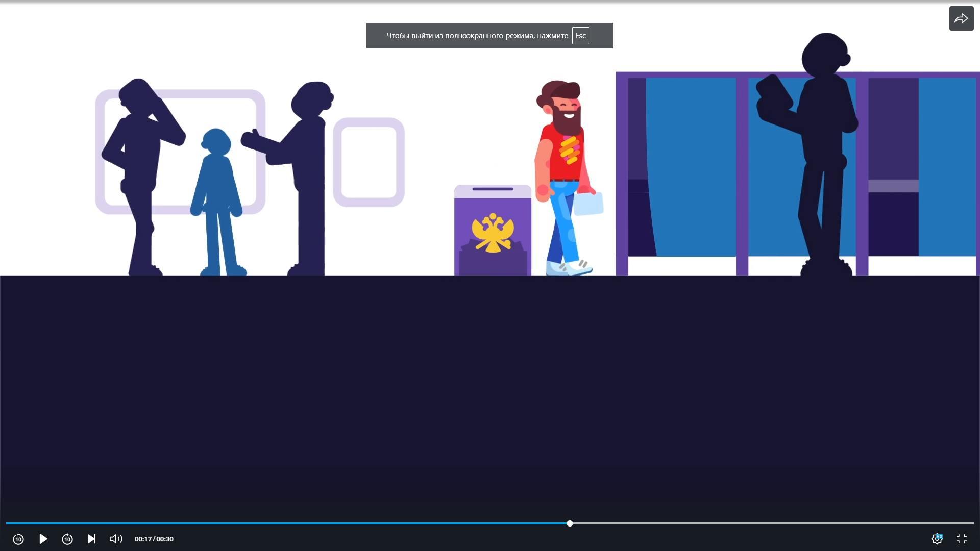Rewind the video 10 seconds
This screenshot has height=551, width=980.
[x=18, y=539]
